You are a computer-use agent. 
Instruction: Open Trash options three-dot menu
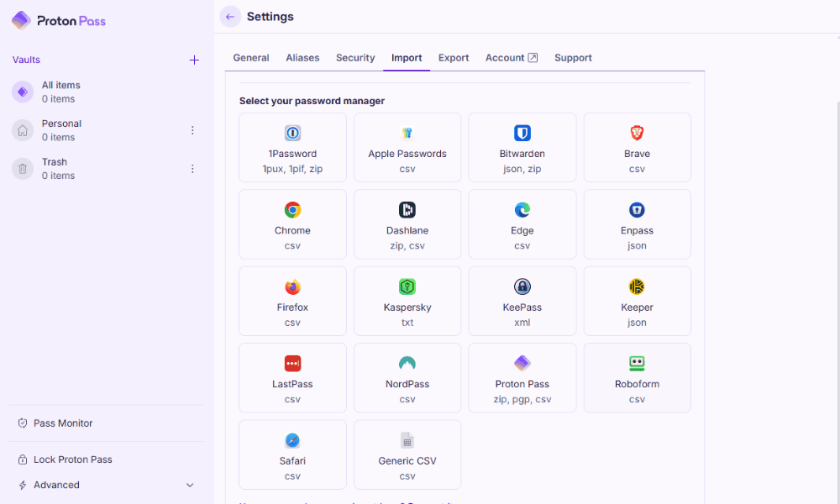coord(192,169)
